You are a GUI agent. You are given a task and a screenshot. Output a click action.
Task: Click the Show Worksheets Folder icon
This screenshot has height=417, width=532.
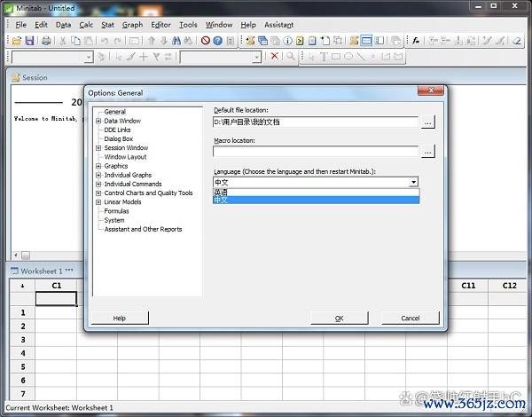[262, 41]
